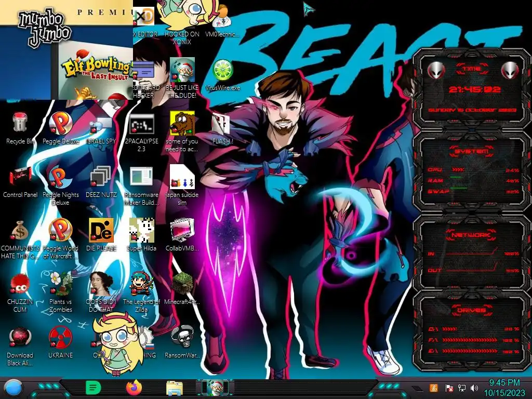Click the red-X flag tray icon
The image size is (532, 399).
449,388
